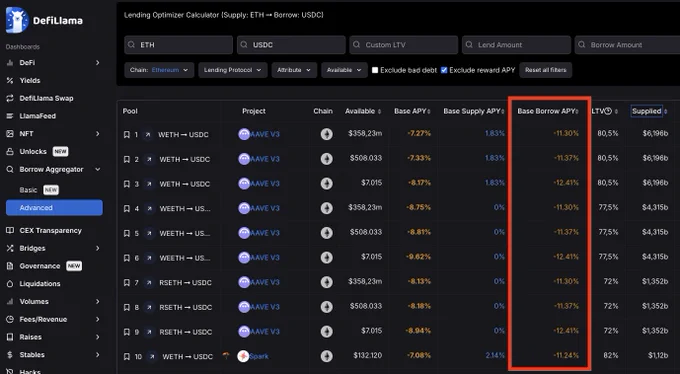Screen dimensions: 680x374
Task: Click the ETH supply search field
Action: click(x=179, y=45)
